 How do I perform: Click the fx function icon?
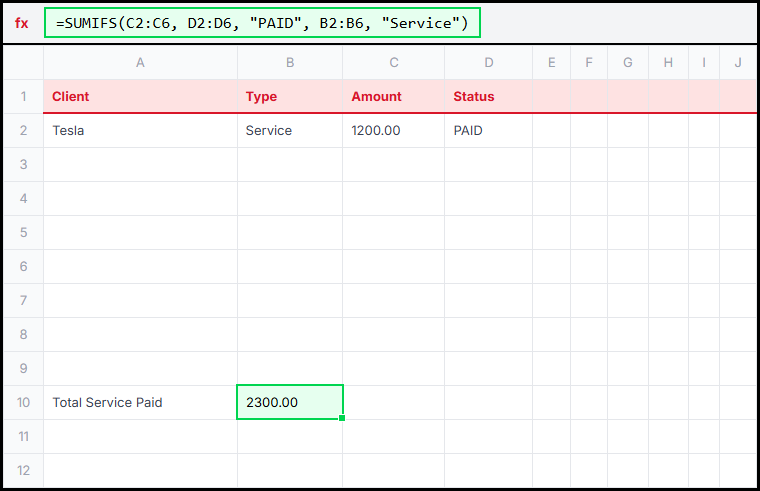click(x=22, y=23)
